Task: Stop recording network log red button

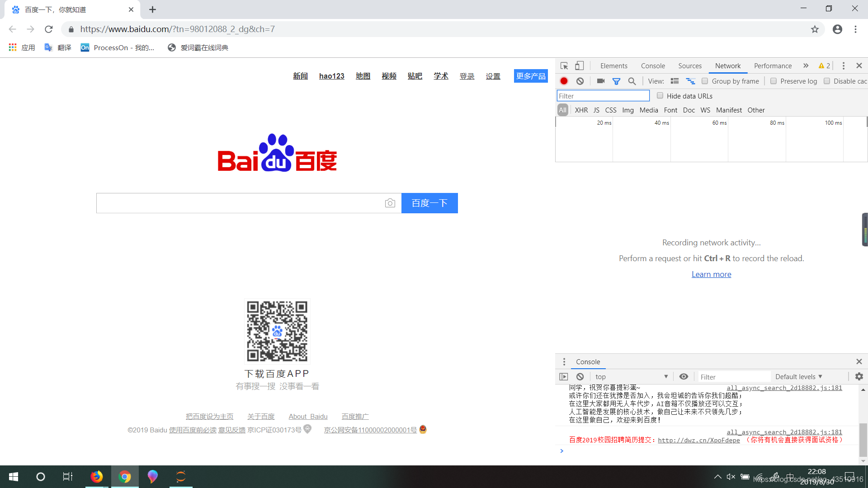Action: click(x=564, y=81)
